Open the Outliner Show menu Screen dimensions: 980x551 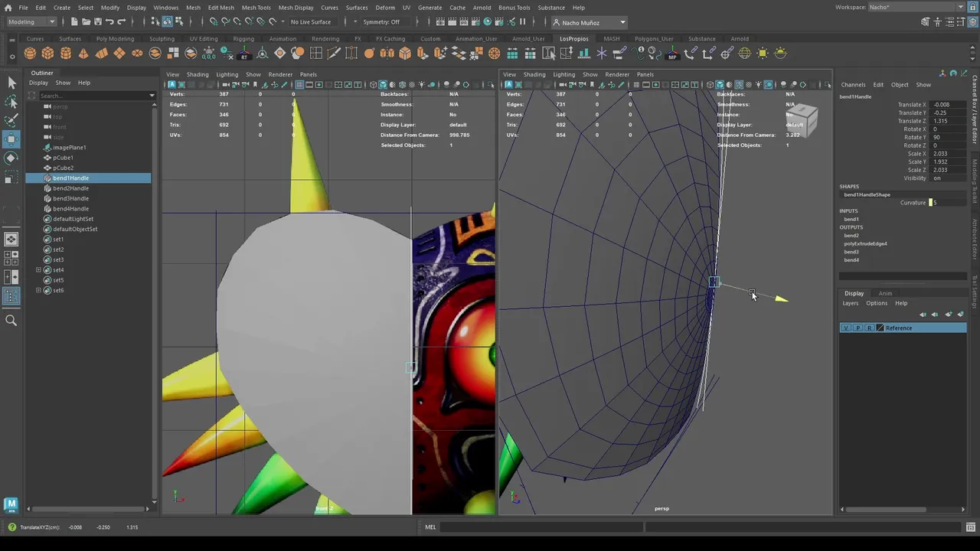pos(63,83)
